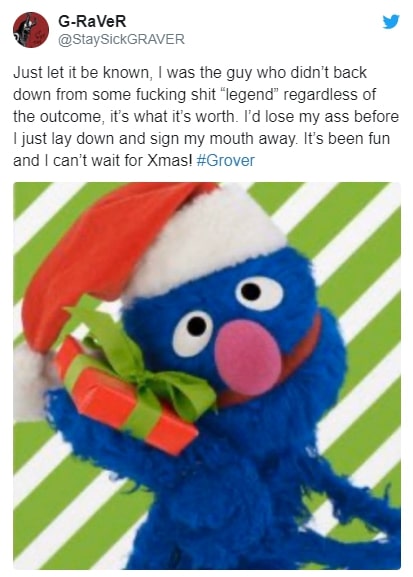The width and height of the screenshot is (413, 577).
Task: Click Grover's pink nose in the photo
Action: tap(248, 357)
